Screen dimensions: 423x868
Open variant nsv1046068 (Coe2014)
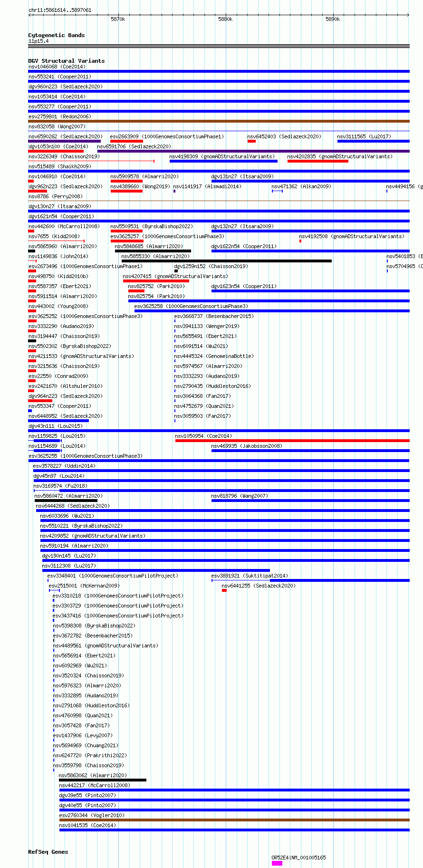click(x=57, y=67)
